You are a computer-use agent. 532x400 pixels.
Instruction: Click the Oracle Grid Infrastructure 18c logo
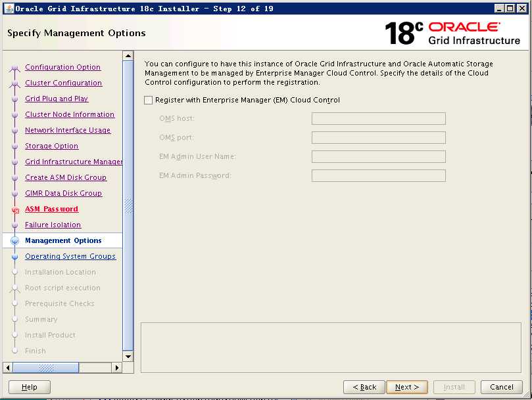(452, 33)
